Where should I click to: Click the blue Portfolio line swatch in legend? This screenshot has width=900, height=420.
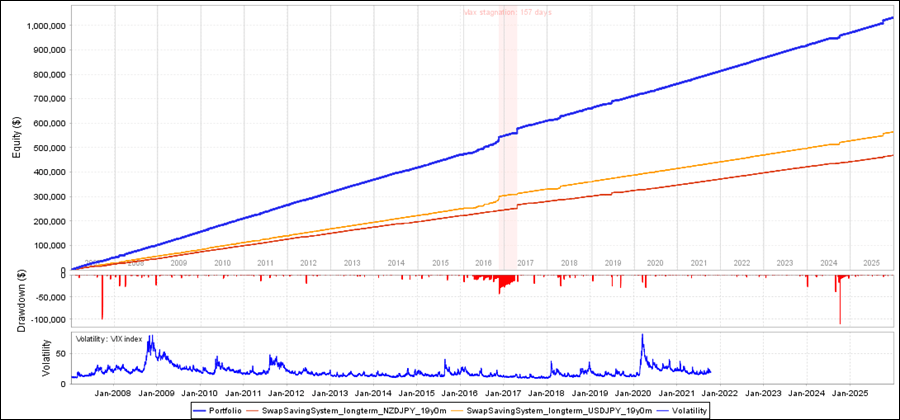click(x=201, y=410)
